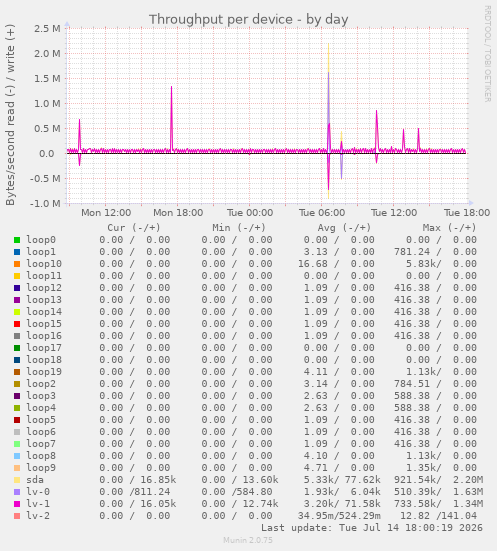The image size is (497, 551).
Task: Click the salmon lv-2 legend color swatch
Action: pyautogui.click(x=17, y=516)
